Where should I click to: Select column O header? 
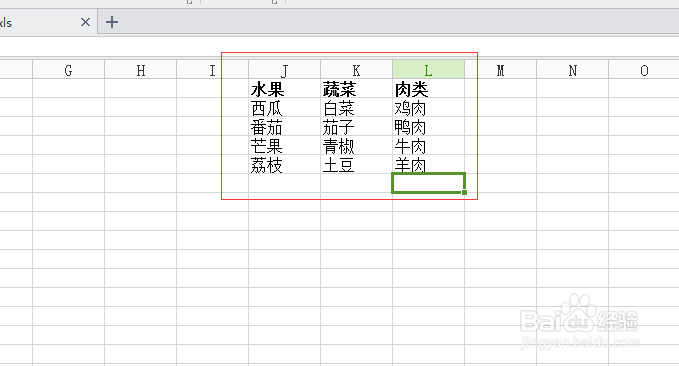pyautogui.click(x=644, y=70)
